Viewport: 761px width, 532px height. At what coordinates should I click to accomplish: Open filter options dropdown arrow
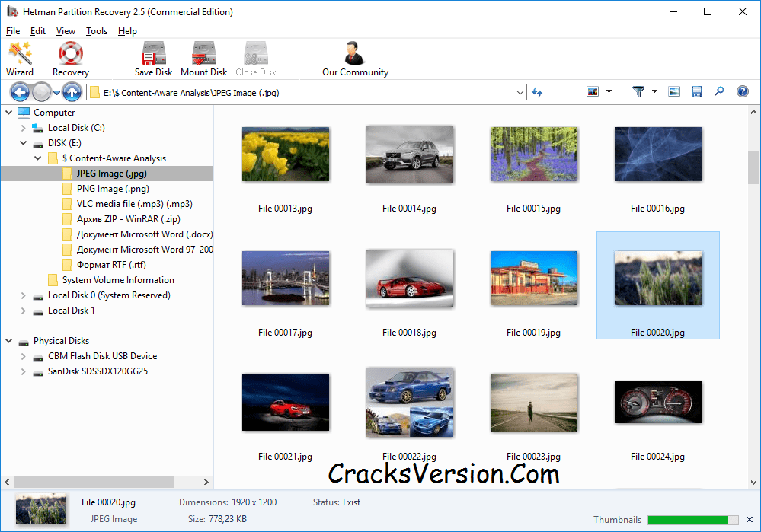(654, 91)
